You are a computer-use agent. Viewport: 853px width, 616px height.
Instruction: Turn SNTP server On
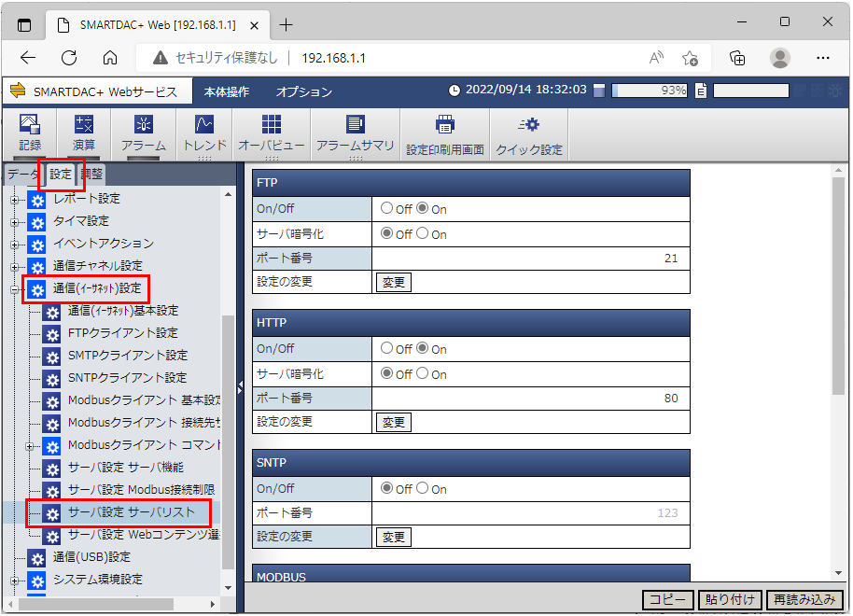pos(422,488)
